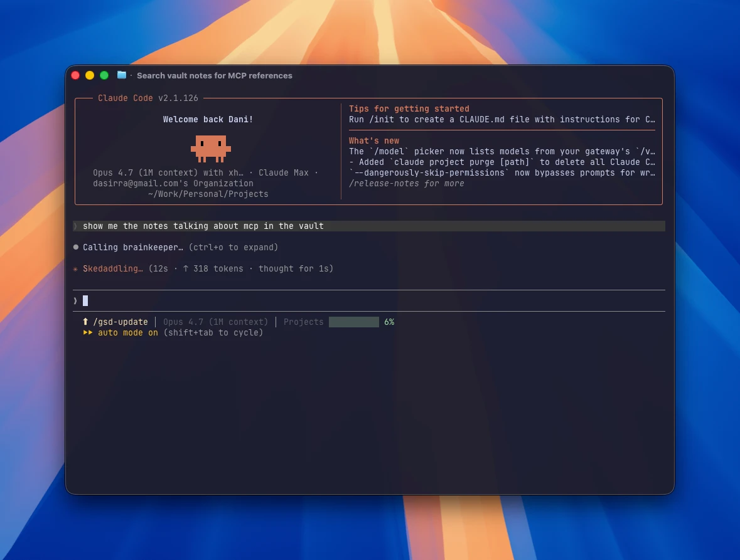Click the '(ctrl+o to expand)' hint
This screenshot has height=560, width=740.
pos(233,247)
